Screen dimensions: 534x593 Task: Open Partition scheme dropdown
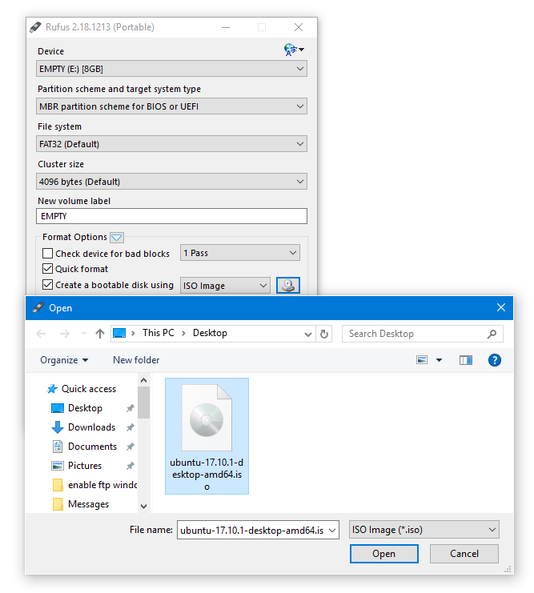172,107
